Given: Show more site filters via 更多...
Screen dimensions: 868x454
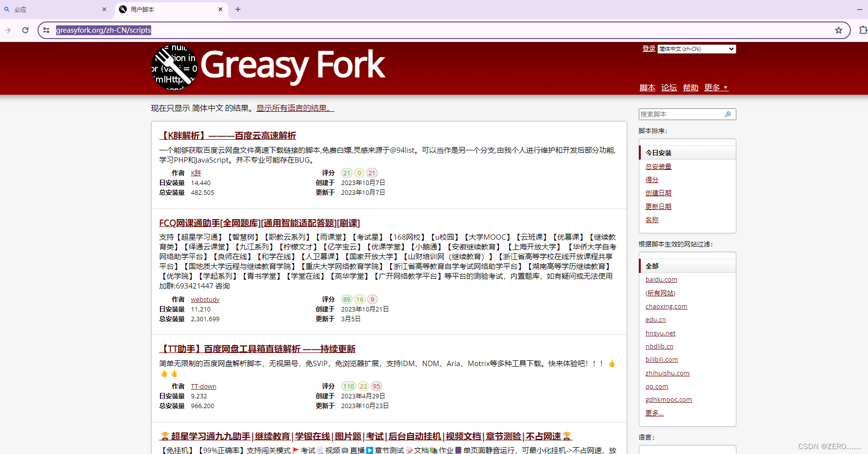Looking at the screenshot, I should tap(654, 413).
